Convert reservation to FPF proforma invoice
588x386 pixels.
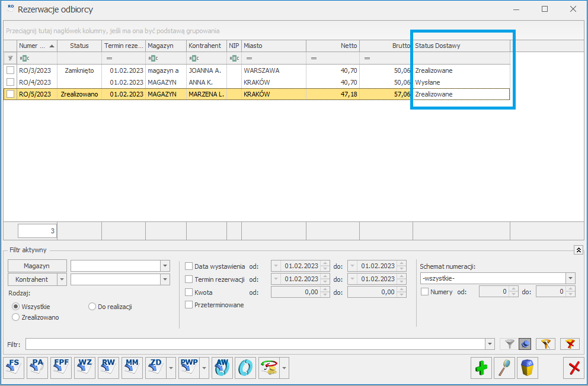coord(61,368)
